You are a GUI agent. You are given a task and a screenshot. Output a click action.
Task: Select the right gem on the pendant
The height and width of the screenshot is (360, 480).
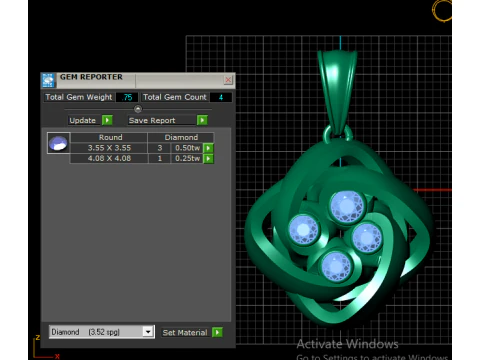pyautogui.click(x=367, y=238)
